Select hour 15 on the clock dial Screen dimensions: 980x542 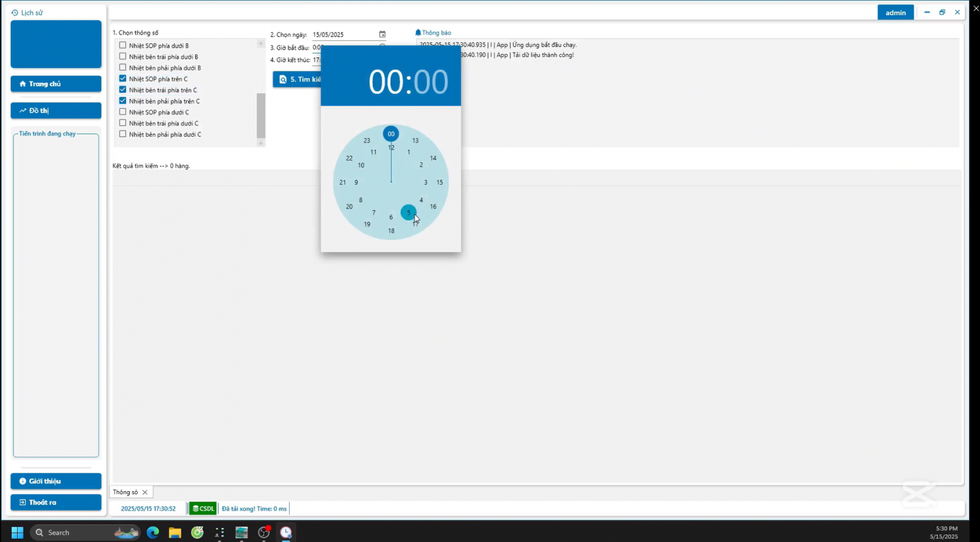(439, 183)
